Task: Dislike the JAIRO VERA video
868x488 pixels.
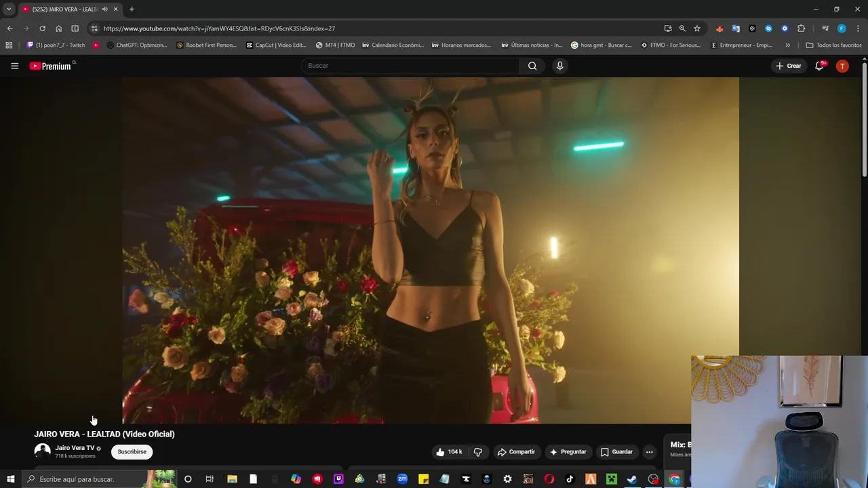Action: (x=478, y=452)
